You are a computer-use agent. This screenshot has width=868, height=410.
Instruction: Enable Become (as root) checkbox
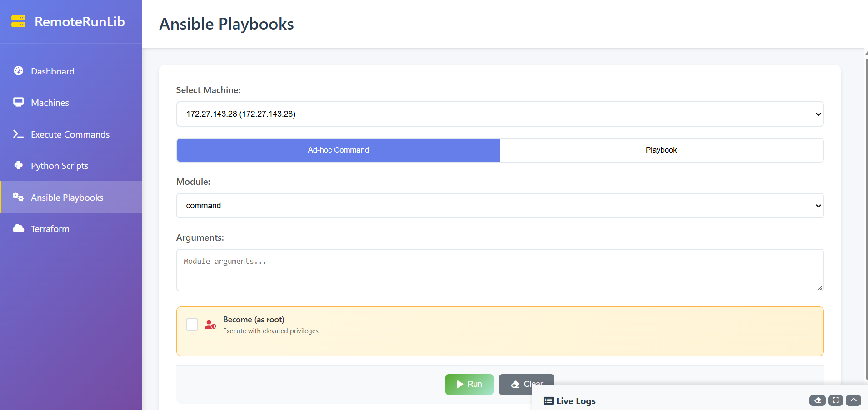(x=192, y=324)
